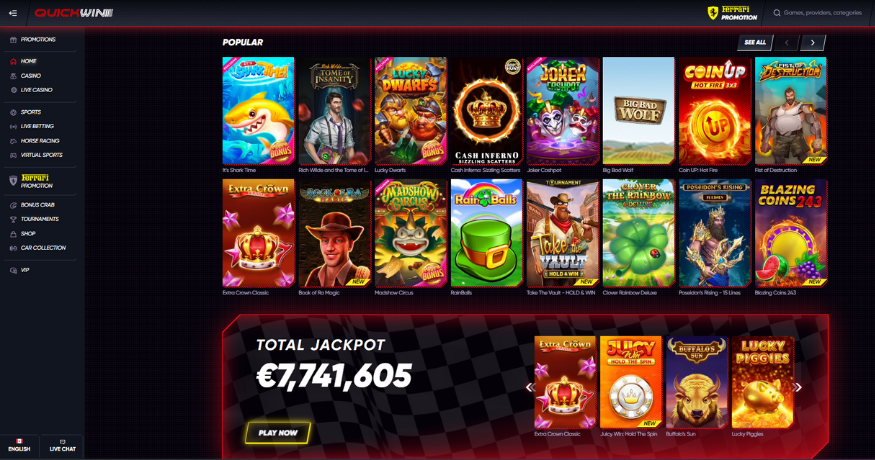Show next popular games arrow
The image size is (875, 460).
tap(812, 42)
